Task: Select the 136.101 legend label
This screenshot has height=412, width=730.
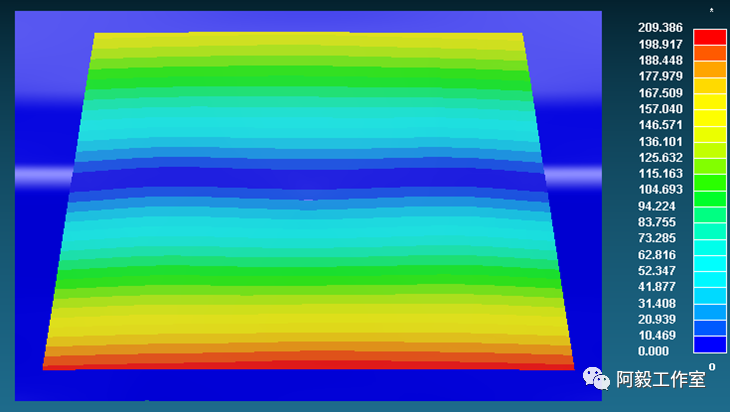Action: coord(660,141)
